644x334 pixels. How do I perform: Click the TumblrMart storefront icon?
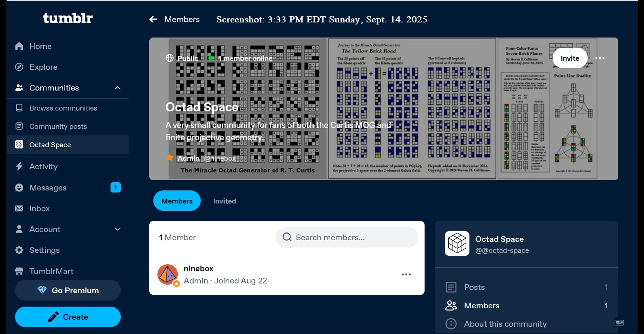click(19, 272)
